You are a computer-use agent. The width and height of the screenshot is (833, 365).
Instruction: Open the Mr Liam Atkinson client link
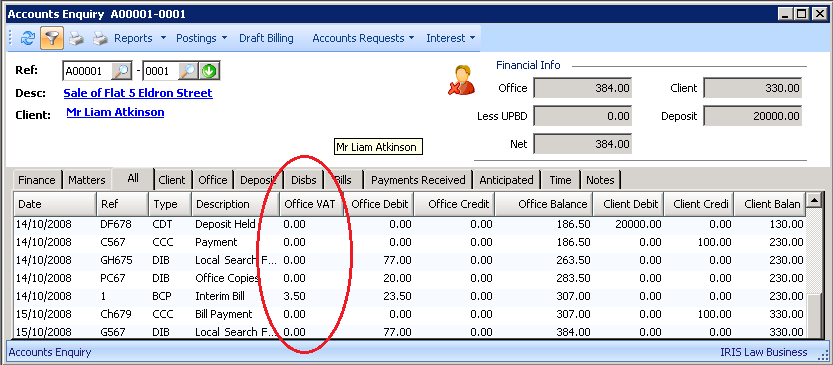click(x=115, y=112)
